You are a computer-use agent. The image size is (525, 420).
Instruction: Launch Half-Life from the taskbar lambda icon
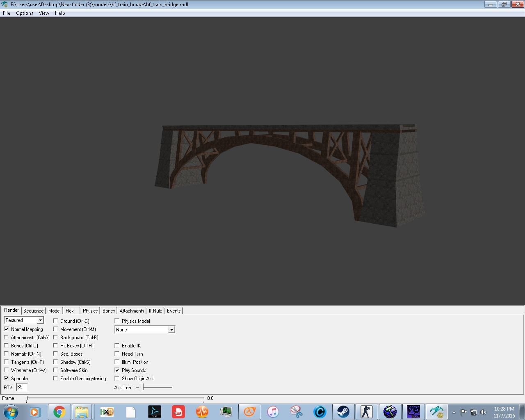pyautogui.click(x=249, y=412)
